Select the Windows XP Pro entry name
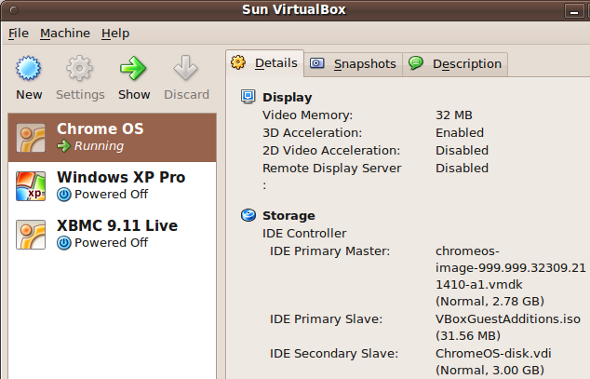The image size is (590, 379). point(121,177)
